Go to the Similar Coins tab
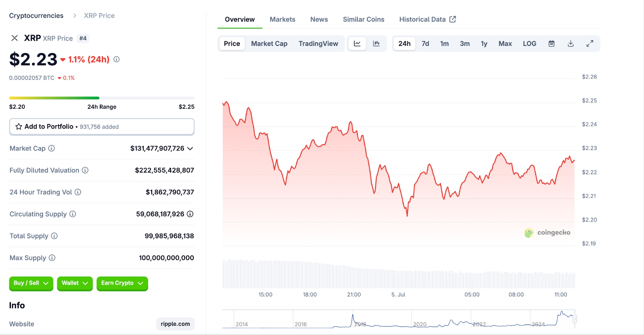Viewport: 644px width, 335px height. 363,19
